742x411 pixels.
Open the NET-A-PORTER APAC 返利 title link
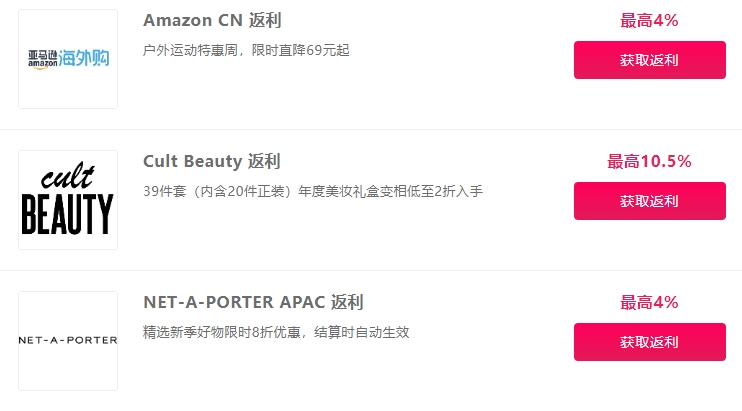point(253,302)
